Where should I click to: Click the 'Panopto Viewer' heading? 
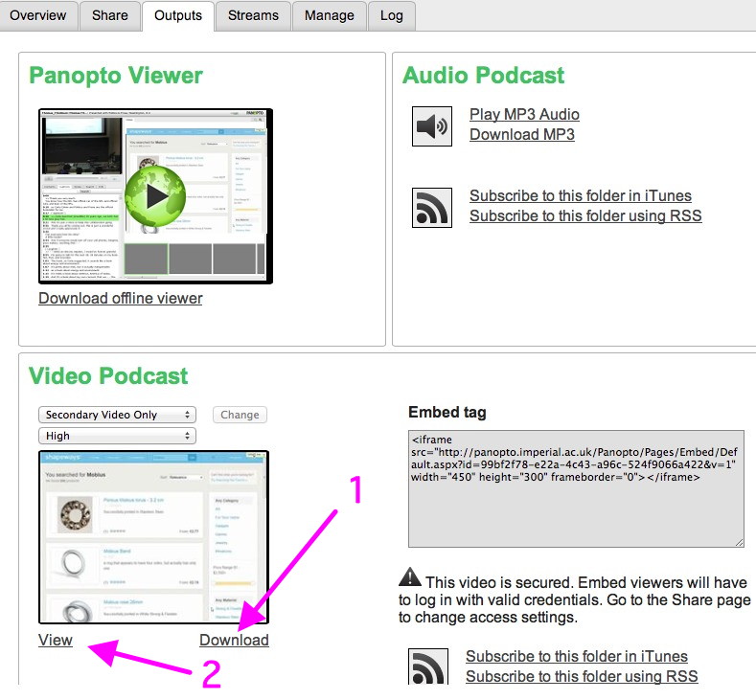click(116, 76)
